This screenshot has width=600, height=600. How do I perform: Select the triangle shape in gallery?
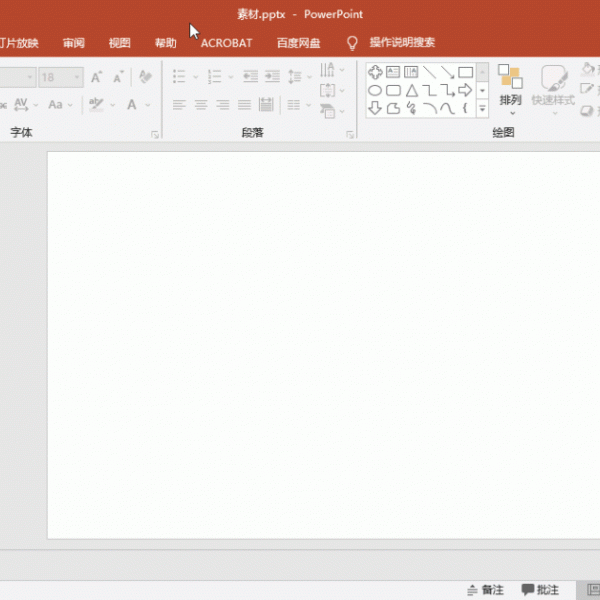coord(411,91)
